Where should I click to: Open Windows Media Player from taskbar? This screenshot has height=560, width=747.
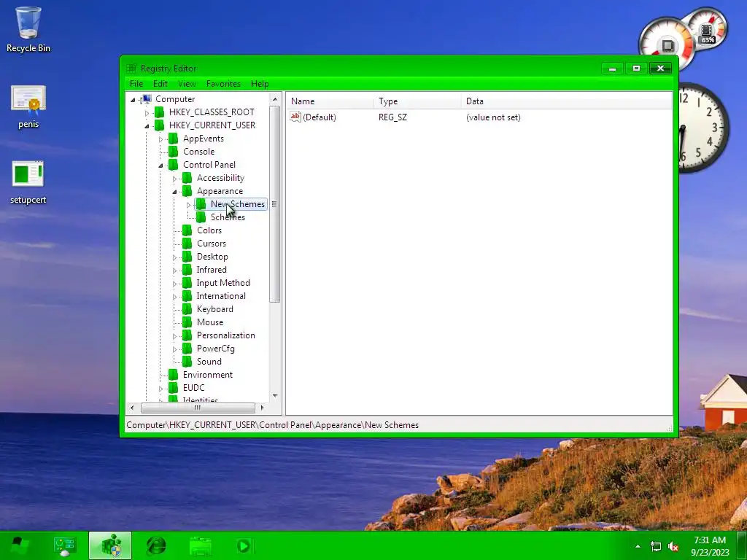click(244, 545)
